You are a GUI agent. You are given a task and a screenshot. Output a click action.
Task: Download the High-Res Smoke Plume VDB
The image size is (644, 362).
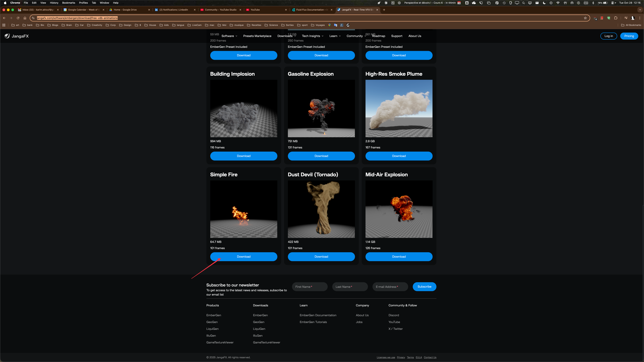coord(399,156)
